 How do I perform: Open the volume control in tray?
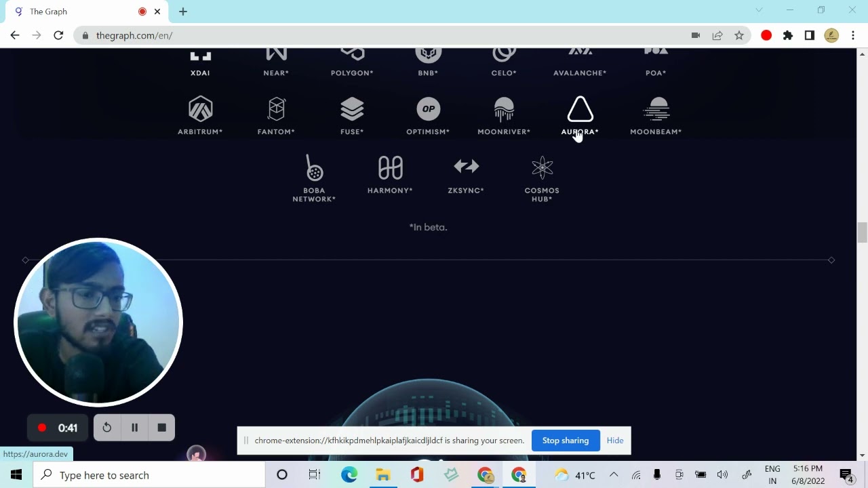tap(722, 474)
